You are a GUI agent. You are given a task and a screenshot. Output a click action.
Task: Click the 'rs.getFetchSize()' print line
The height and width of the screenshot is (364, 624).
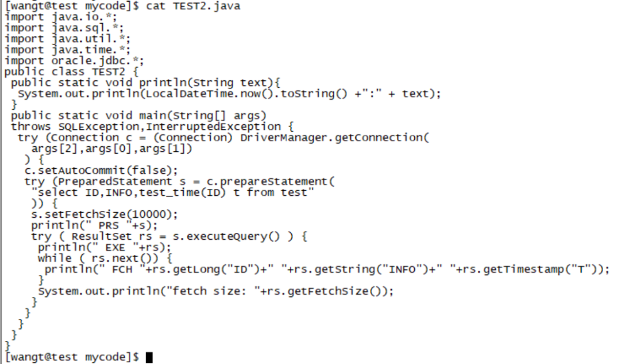(x=215, y=291)
